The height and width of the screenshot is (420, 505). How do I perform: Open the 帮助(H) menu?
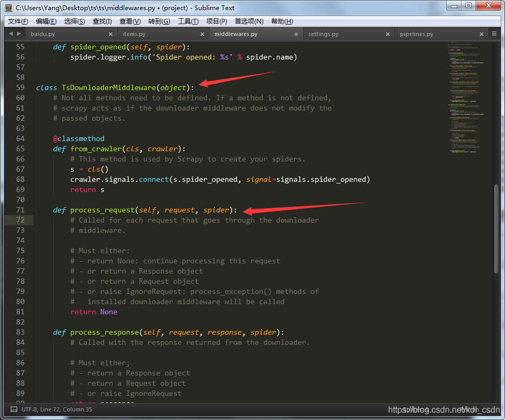pos(282,21)
